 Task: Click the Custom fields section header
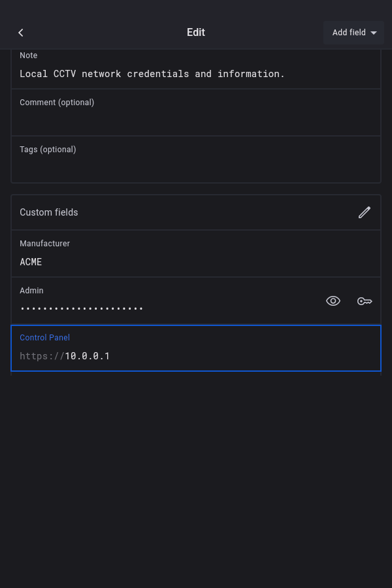(x=49, y=212)
